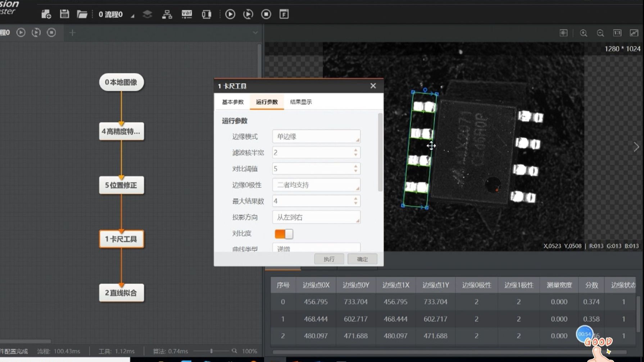Screen dimensions: 644x362
Task: Select the 0本地图像 flow node
Action: 121,82
